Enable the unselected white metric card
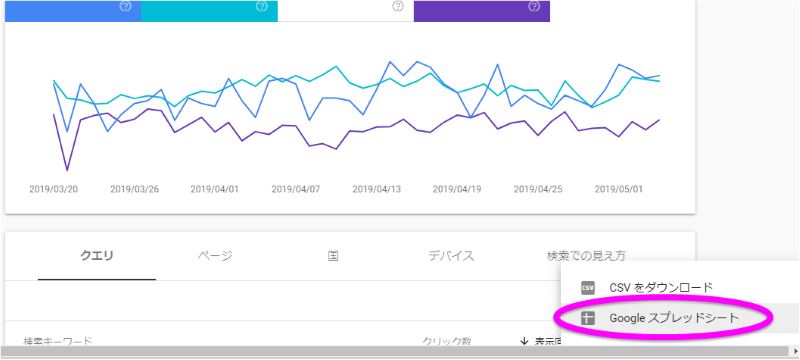 (x=345, y=11)
